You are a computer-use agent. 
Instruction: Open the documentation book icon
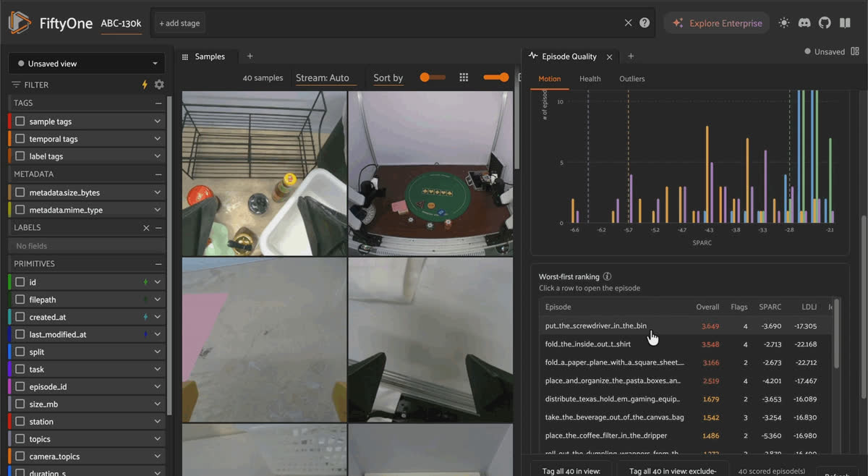[845, 23]
